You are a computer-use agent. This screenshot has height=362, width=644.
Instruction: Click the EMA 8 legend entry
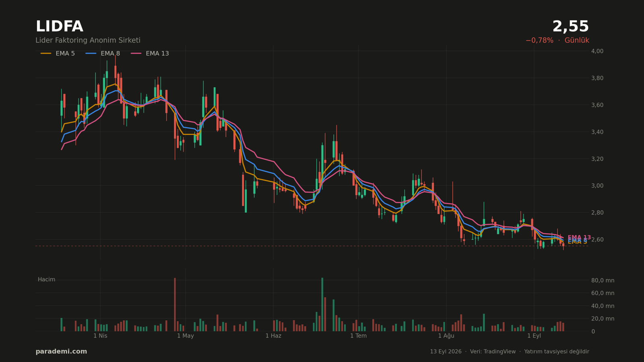pos(103,53)
